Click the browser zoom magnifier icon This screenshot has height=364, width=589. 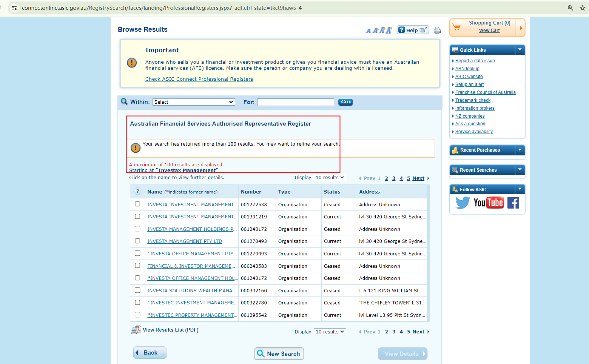[x=570, y=8]
